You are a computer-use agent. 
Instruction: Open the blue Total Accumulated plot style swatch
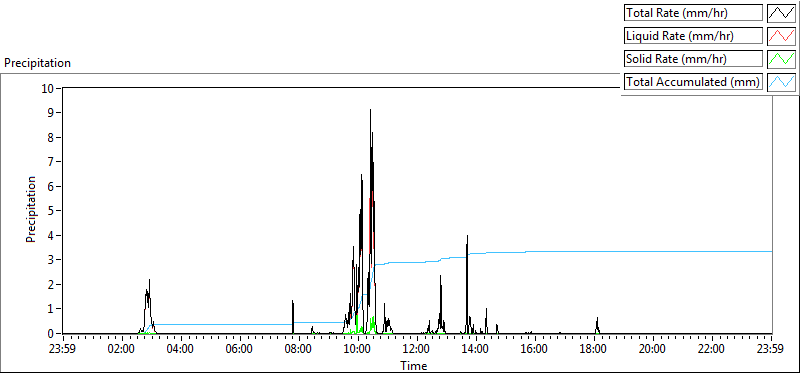[782, 82]
